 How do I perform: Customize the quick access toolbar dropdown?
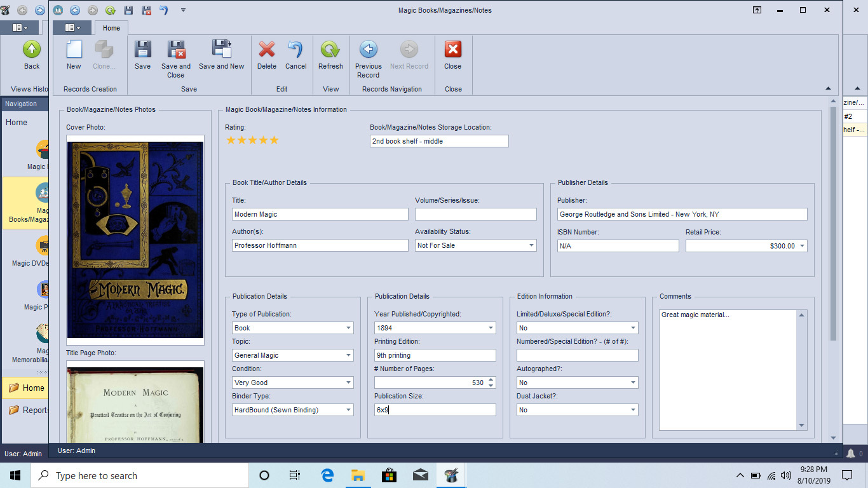183,10
